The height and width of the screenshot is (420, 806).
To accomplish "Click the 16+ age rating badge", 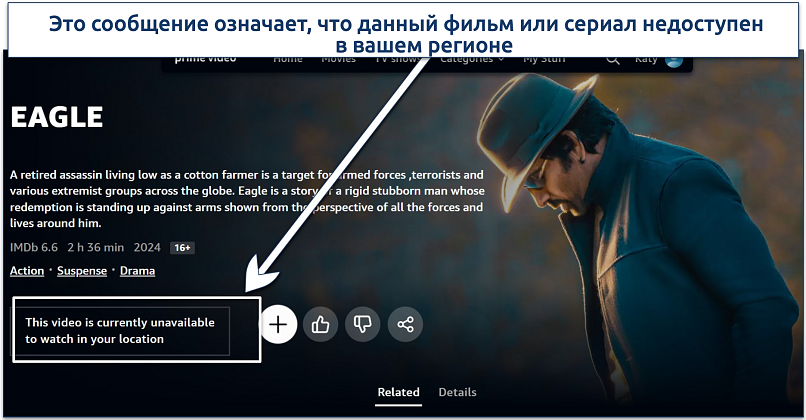I will tap(182, 248).
